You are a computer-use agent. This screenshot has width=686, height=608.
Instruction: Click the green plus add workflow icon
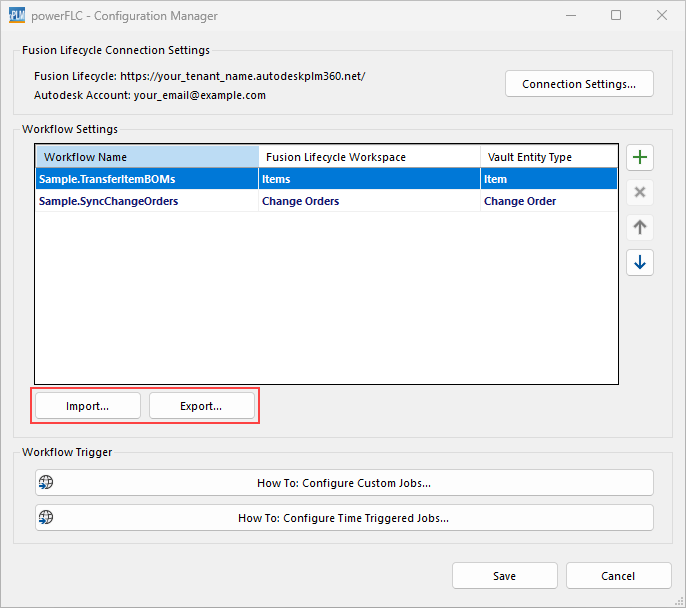point(640,157)
